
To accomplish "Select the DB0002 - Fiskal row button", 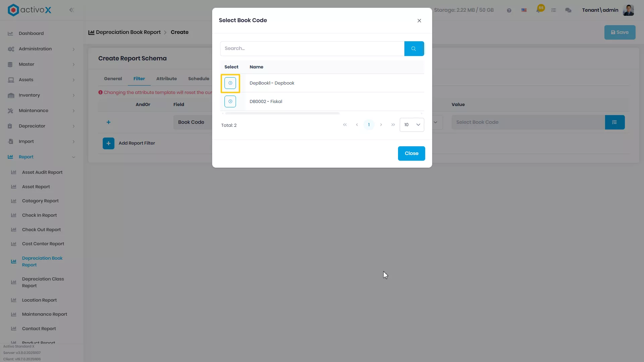I will point(230,101).
